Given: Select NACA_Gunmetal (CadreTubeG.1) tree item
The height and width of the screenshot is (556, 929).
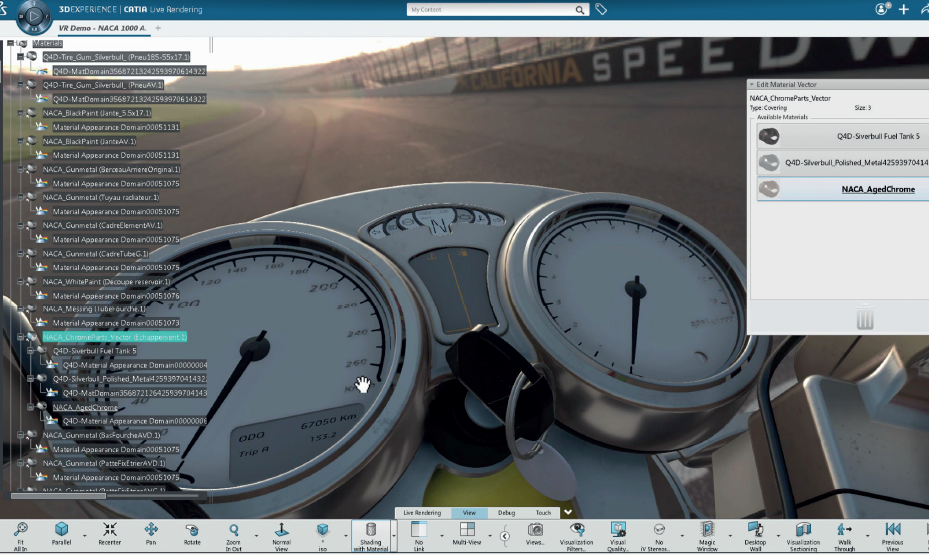Looking at the screenshot, I should 96,254.
